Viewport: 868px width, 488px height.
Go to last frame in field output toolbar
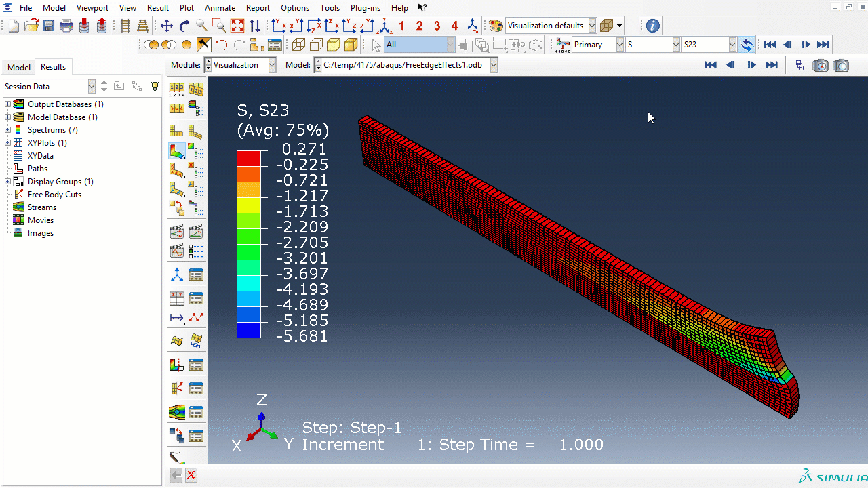coord(823,45)
